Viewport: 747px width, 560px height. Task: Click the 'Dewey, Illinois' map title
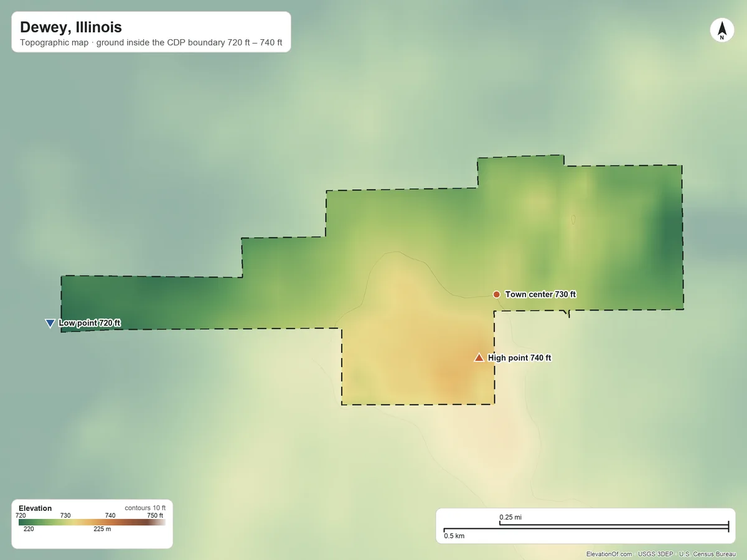[71, 27]
